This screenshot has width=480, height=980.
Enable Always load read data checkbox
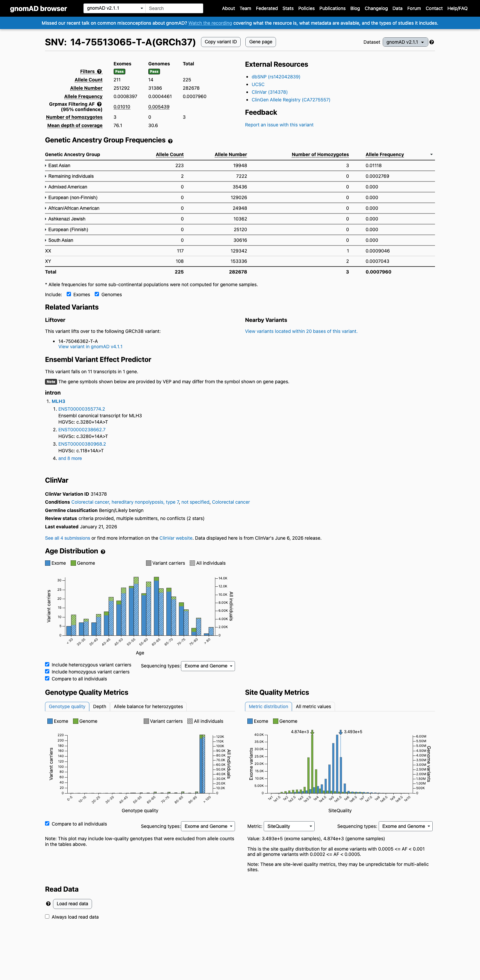tap(47, 917)
